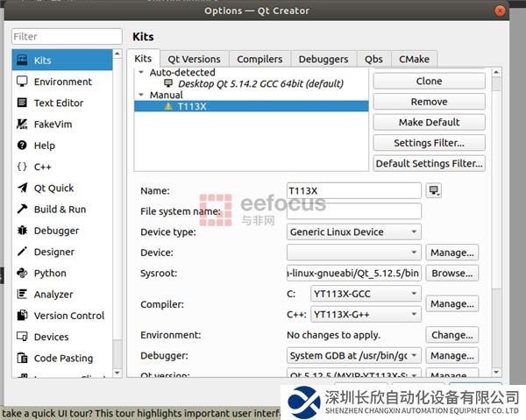Click the Make Default button
526x420 pixels.
[x=429, y=122]
